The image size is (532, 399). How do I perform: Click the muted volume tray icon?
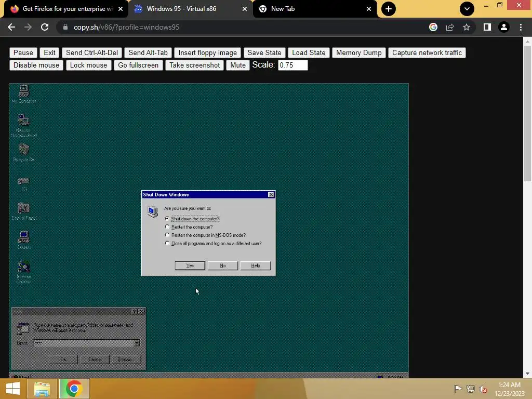tap(483, 389)
